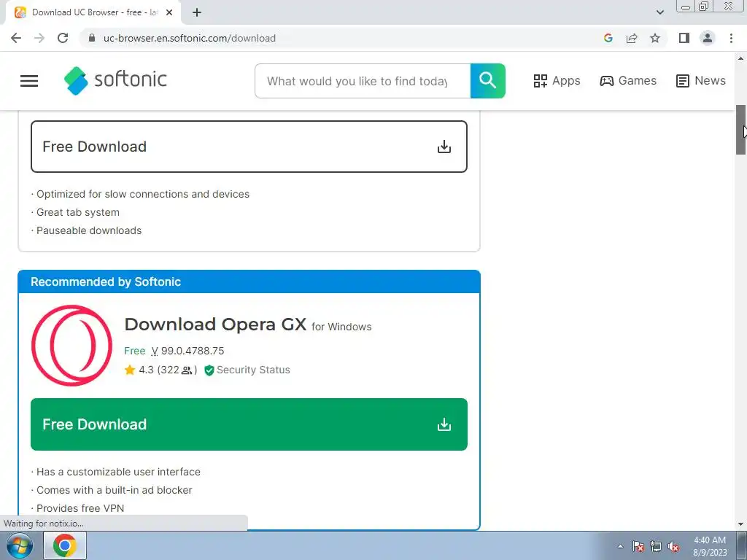Click the white UC Browser Free Download button
Image resolution: width=747 pixels, height=560 pixels.
pos(249,147)
